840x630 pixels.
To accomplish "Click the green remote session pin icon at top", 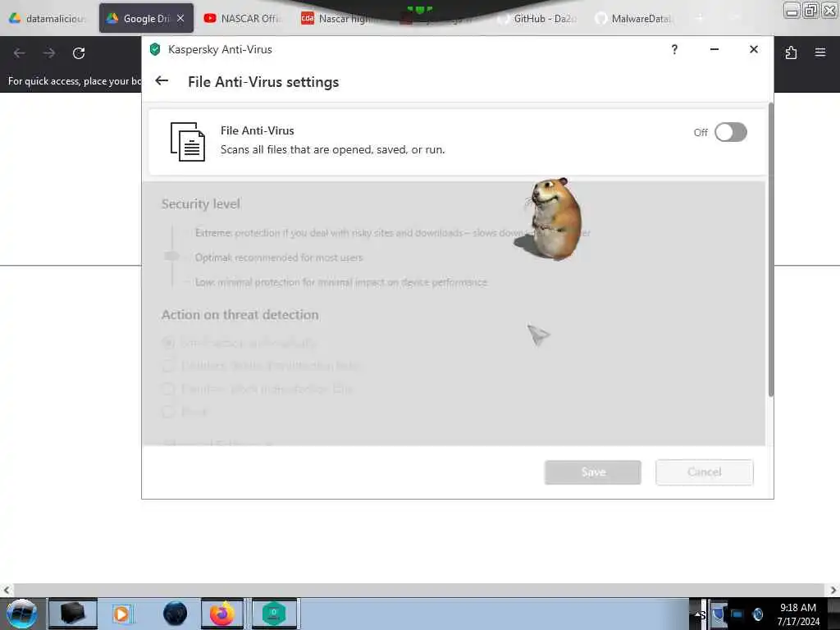I will point(419,10).
